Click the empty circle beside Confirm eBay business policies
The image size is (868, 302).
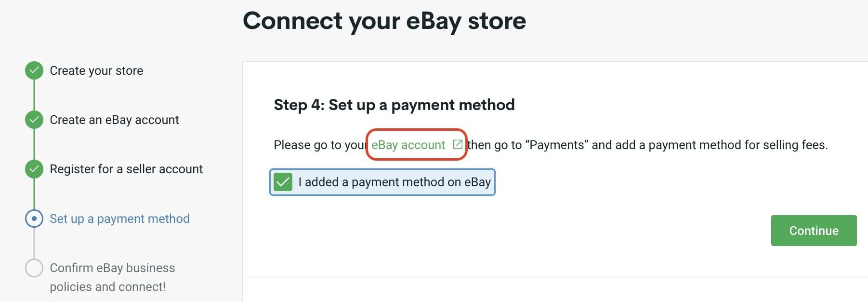pos(34,268)
